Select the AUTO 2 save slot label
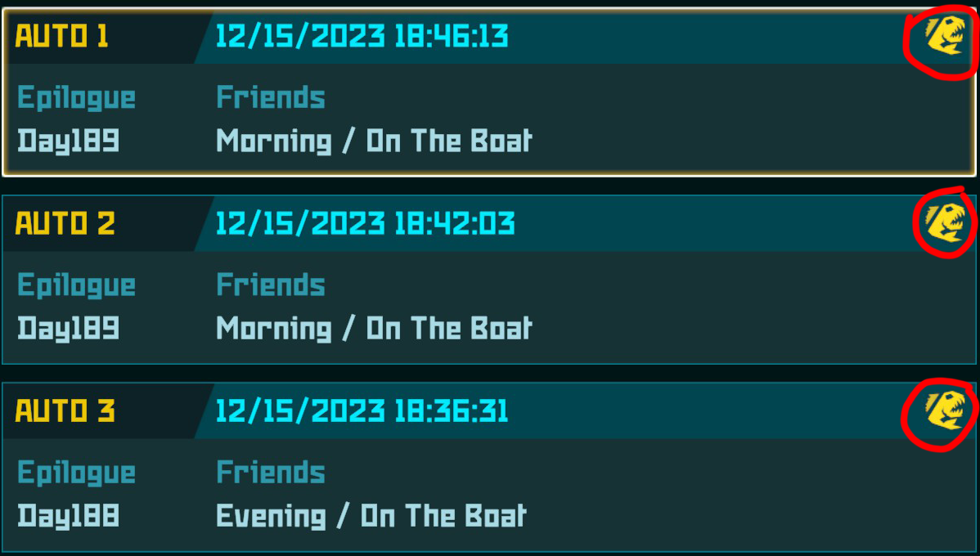The height and width of the screenshot is (556, 980). tap(65, 223)
